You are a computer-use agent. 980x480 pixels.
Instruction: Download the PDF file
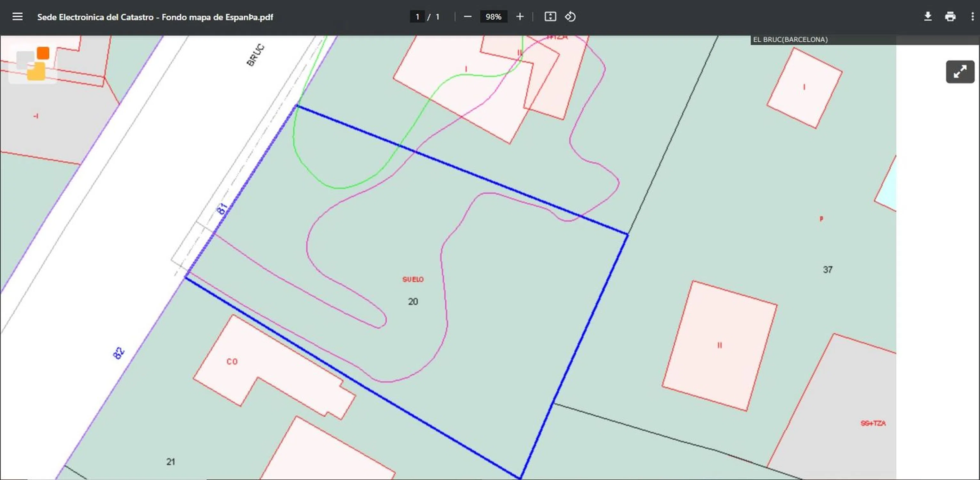click(927, 17)
